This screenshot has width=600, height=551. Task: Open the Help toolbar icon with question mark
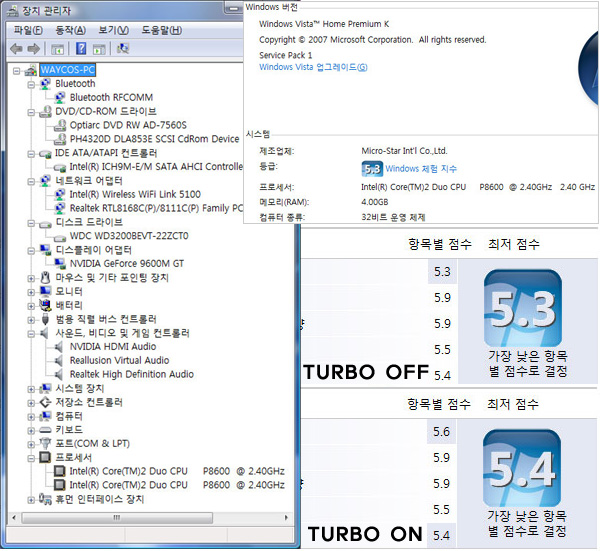tap(81, 49)
